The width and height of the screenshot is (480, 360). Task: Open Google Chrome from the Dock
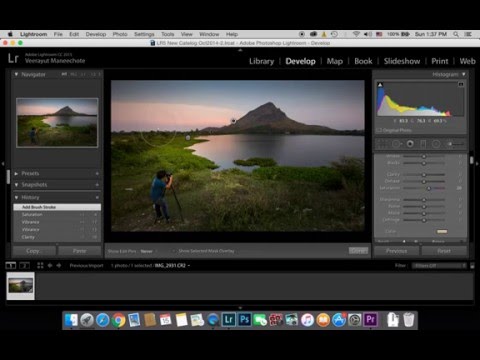click(118, 320)
